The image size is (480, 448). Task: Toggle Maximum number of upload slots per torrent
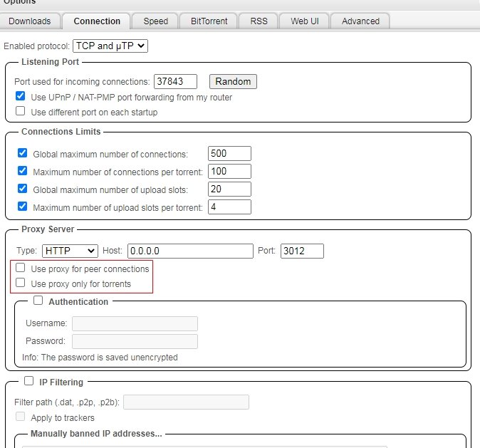tap(23, 207)
